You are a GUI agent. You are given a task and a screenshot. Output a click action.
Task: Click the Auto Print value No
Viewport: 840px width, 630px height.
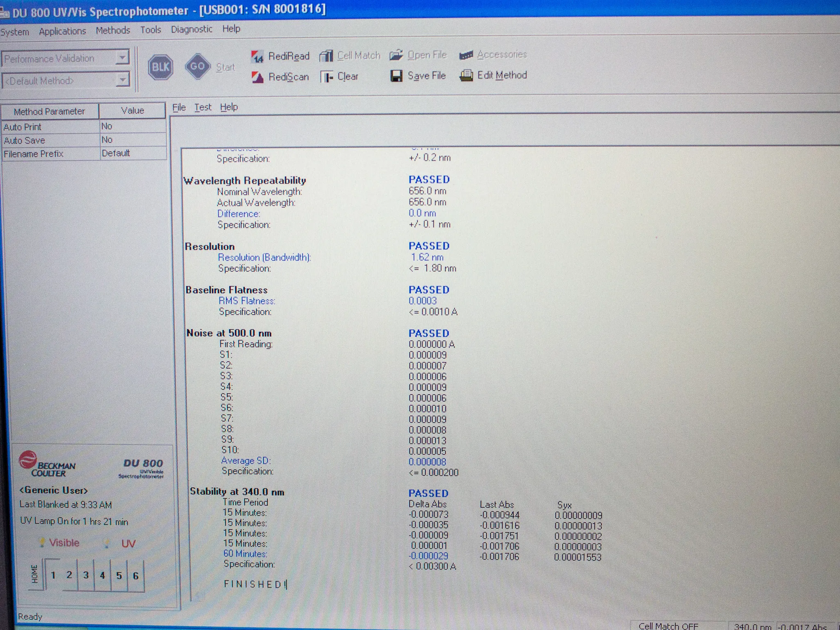point(133,126)
